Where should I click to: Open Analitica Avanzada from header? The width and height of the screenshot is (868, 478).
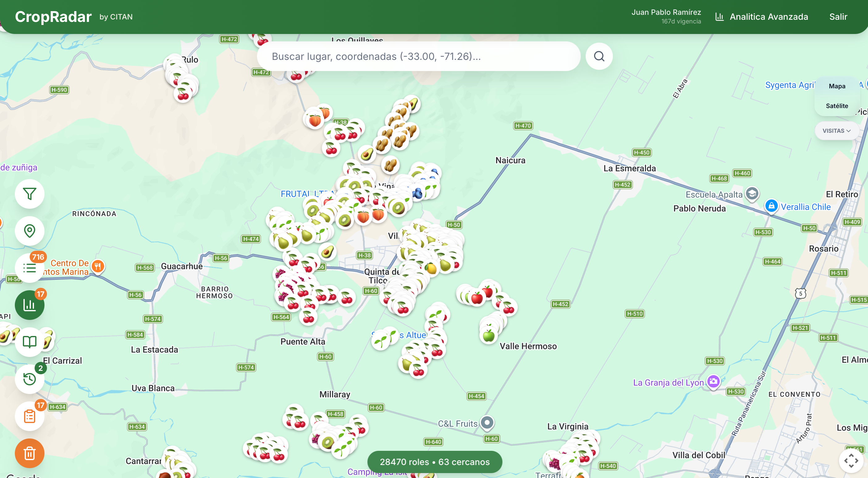[761, 17]
